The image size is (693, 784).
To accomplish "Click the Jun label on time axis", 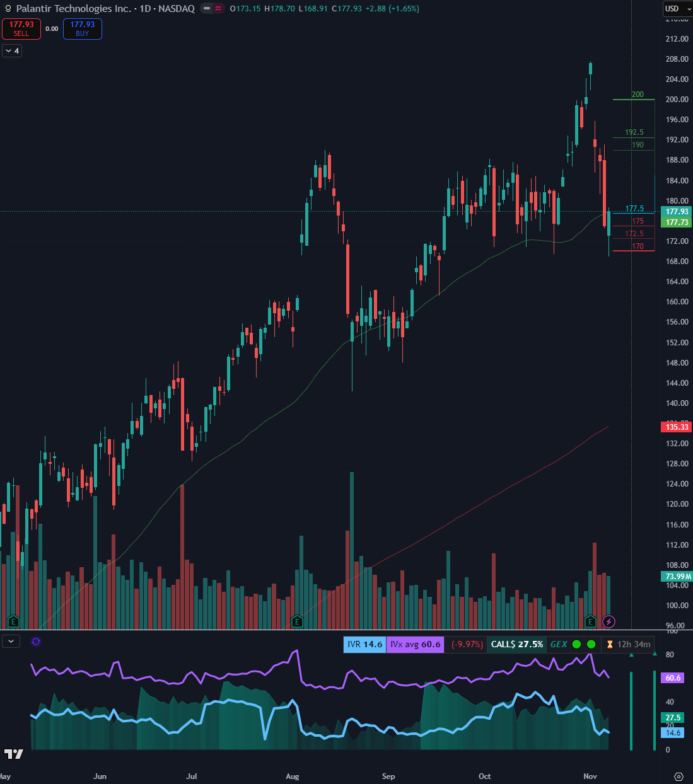I will tap(100, 776).
